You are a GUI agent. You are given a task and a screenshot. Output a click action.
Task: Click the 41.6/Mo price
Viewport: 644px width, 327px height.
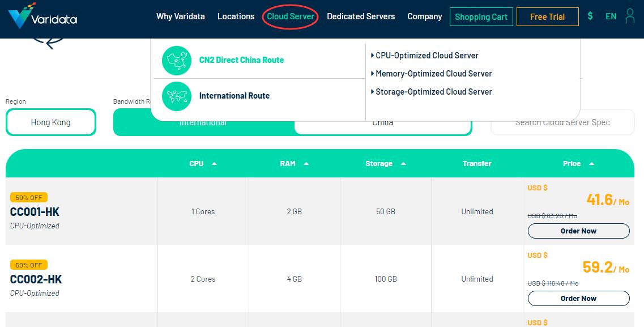pos(607,200)
